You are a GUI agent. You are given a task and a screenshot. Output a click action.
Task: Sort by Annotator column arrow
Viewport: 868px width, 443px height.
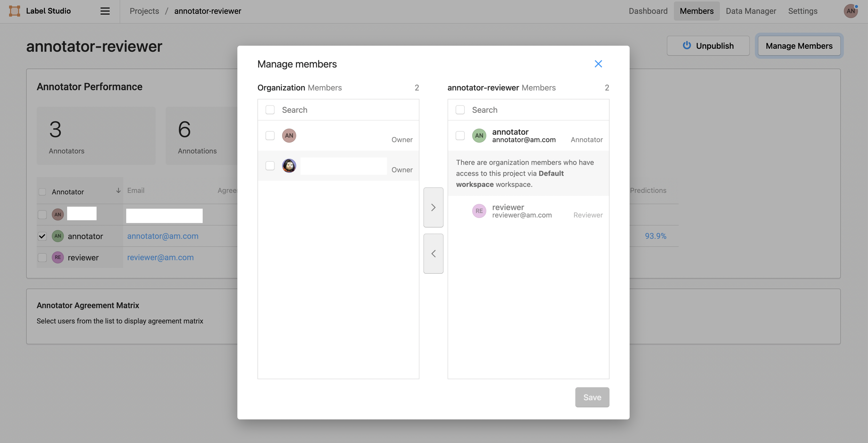[118, 191]
